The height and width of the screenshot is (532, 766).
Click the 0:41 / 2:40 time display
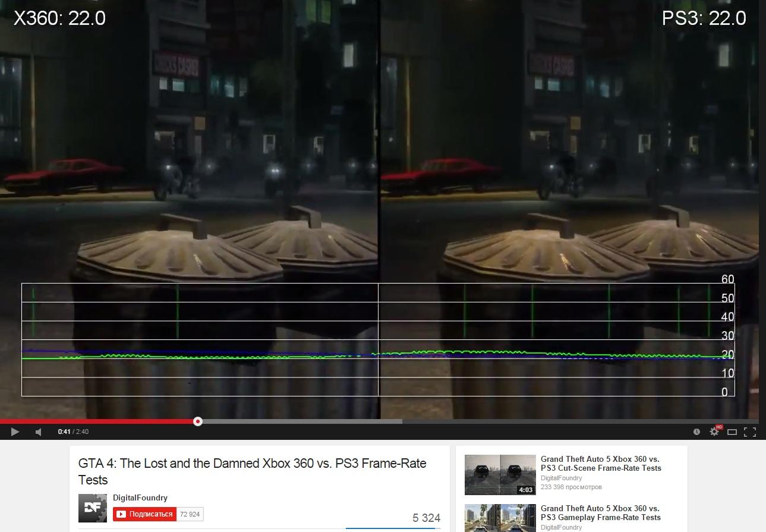click(73, 432)
